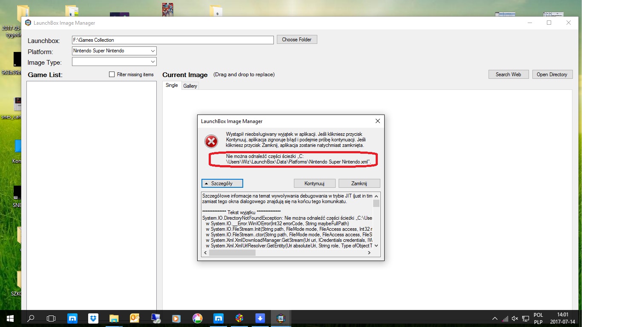Click the wired network computer tray icon

click(526, 318)
